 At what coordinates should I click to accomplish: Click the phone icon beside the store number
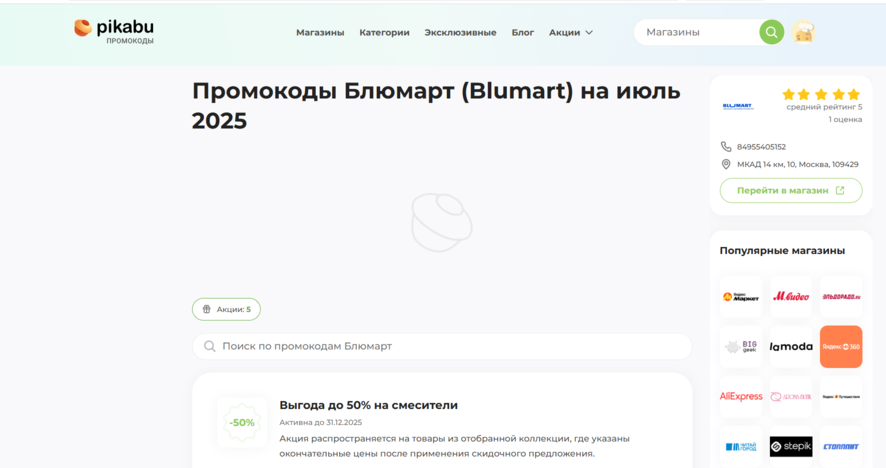pyautogui.click(x=726, y=146)
